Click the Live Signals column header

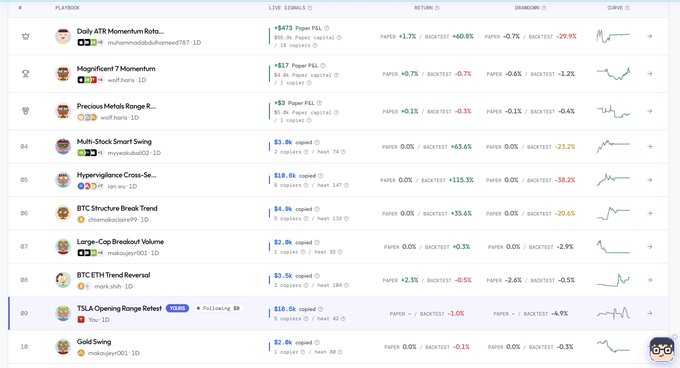click(287, 8)
